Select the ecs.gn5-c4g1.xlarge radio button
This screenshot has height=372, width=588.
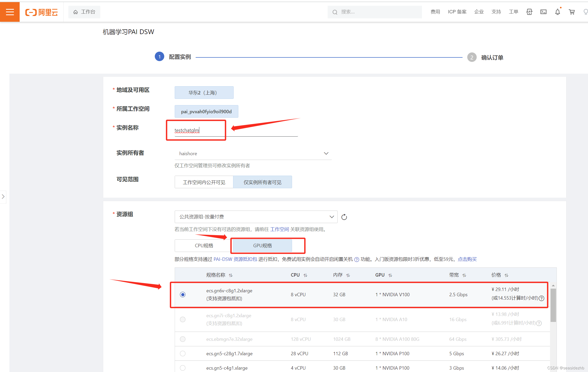click(183, 368)
